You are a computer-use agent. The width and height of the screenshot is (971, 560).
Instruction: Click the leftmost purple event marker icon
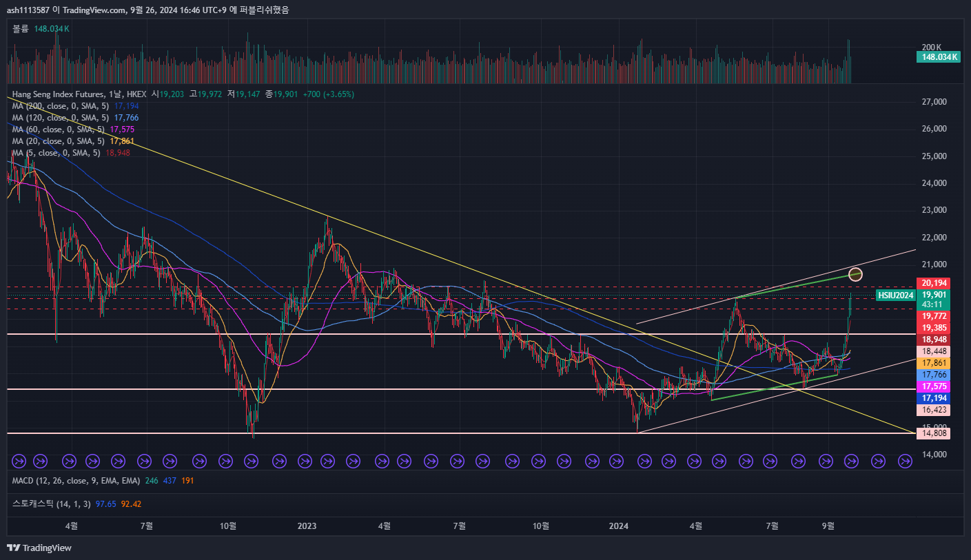click(19, 460)
